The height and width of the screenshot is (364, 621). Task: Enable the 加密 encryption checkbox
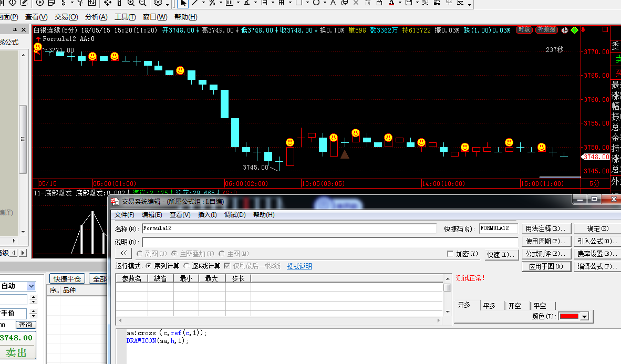tap(450, 254)
